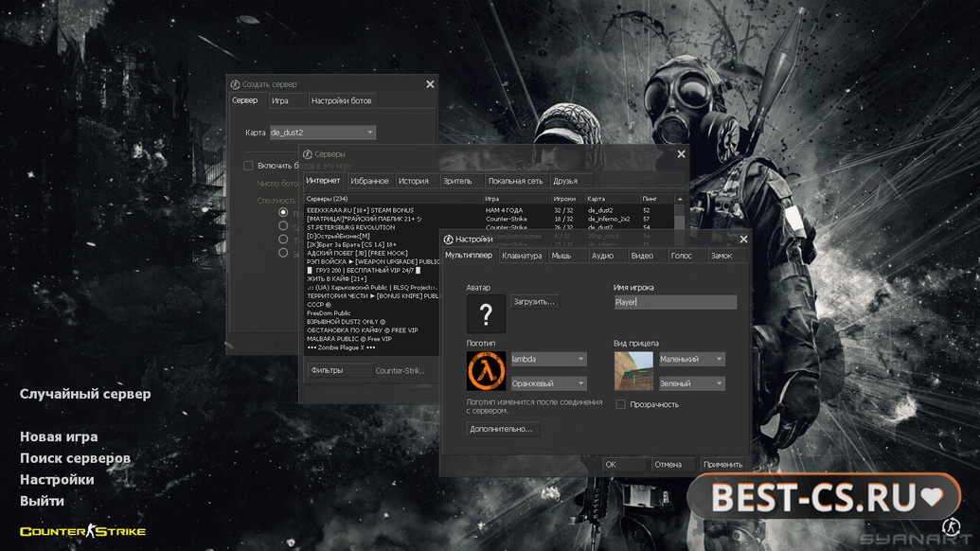980x551 pixels.
Task: Select the third difficulty radio button
Action: click(x=283, y=240)
